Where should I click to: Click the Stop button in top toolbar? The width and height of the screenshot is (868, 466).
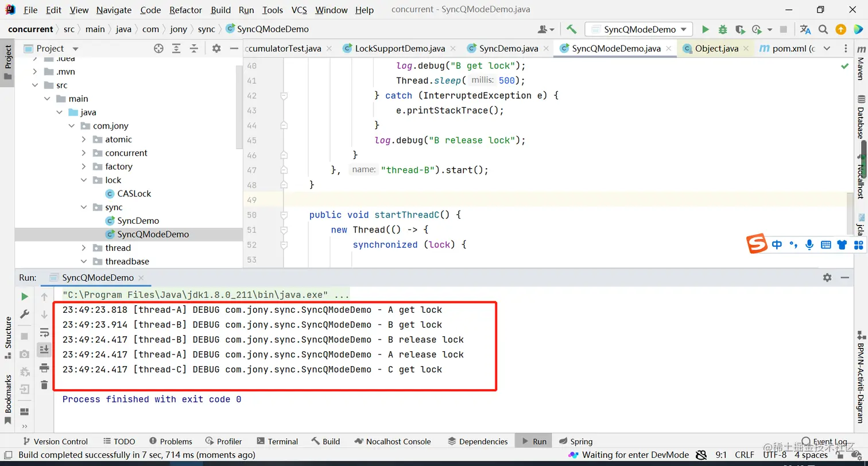784,29
